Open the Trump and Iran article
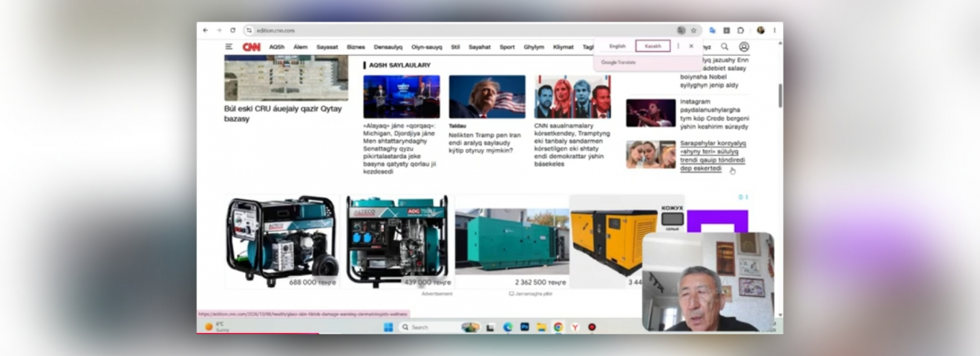The height and width of the screenshot is (356, 980). tap(485, 143)
